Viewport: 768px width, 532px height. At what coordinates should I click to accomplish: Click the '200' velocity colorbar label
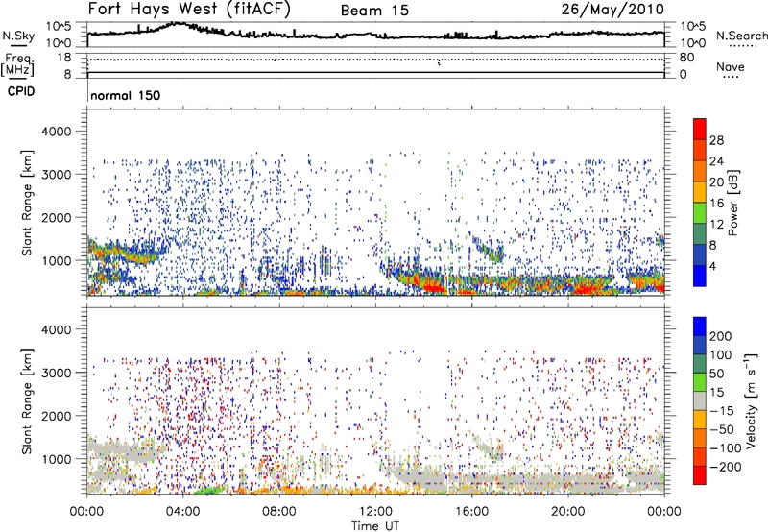[721, 336]
